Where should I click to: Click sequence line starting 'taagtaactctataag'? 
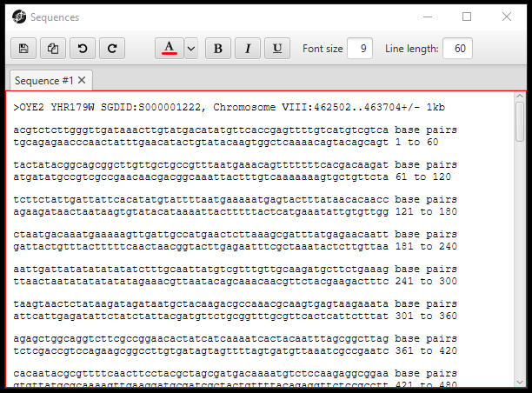point(201,304)
